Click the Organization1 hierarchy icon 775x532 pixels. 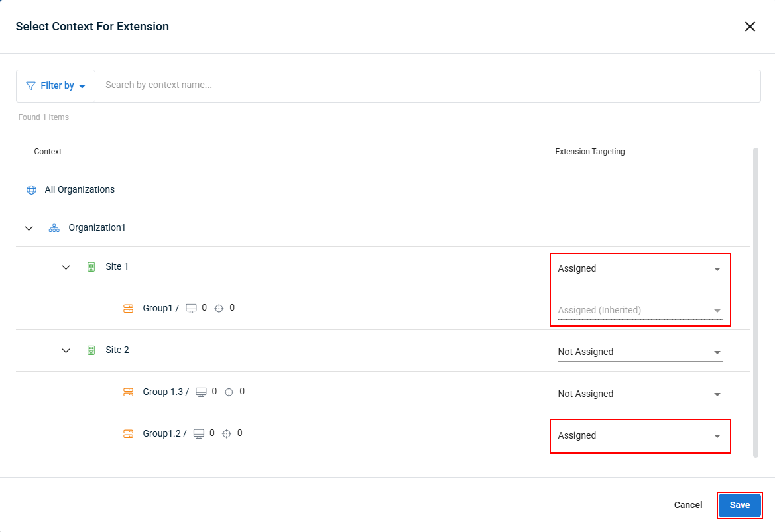54,228
